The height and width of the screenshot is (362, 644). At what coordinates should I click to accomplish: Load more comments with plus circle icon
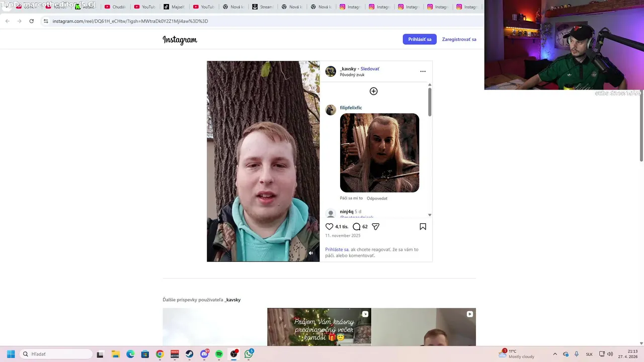tap(373, 91)
